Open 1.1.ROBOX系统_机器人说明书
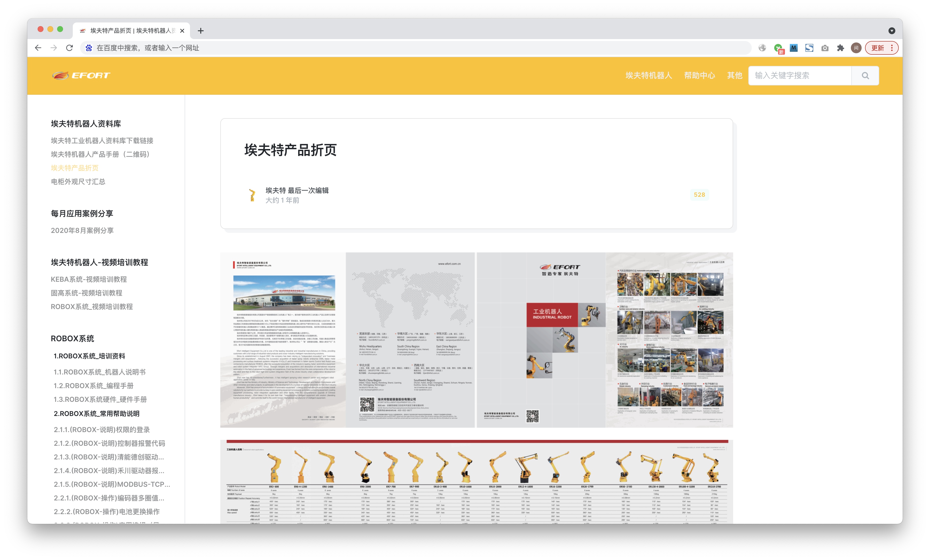 [100, 372]
